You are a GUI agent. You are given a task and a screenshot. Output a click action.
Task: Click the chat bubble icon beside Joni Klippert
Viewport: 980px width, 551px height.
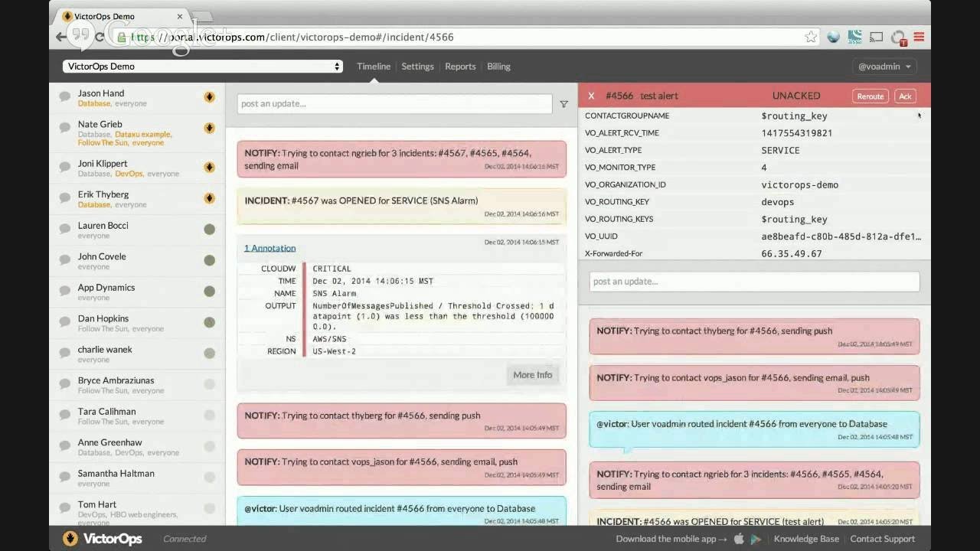pos(65,167)
